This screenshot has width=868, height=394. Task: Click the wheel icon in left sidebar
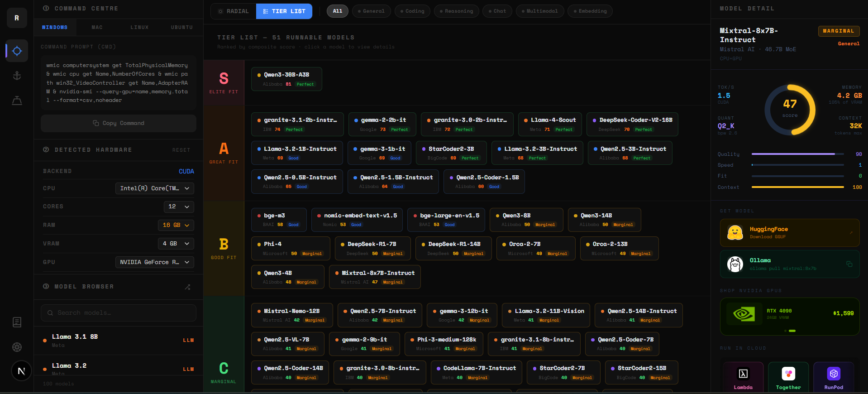pyautogui.click(x=17, y=347)
